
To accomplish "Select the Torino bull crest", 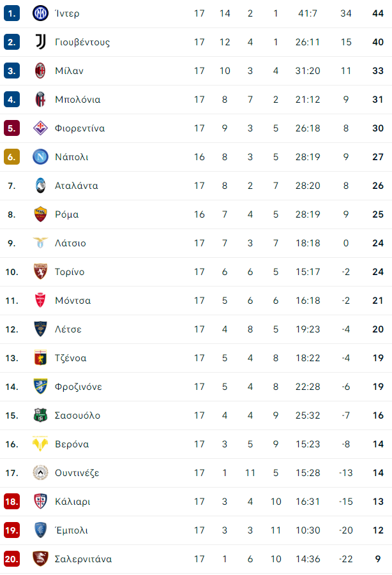I will tap(40, 272).
